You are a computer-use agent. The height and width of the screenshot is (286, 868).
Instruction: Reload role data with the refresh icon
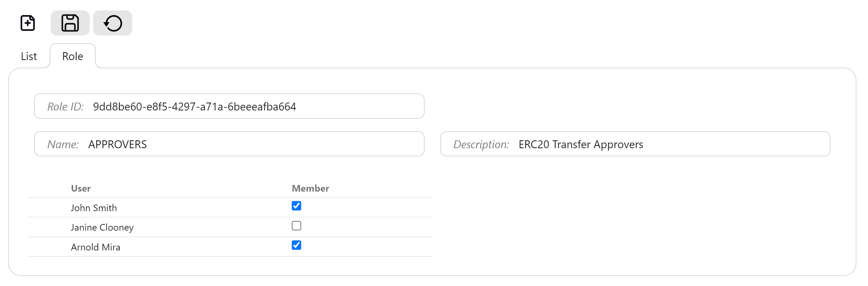[113, 23]
